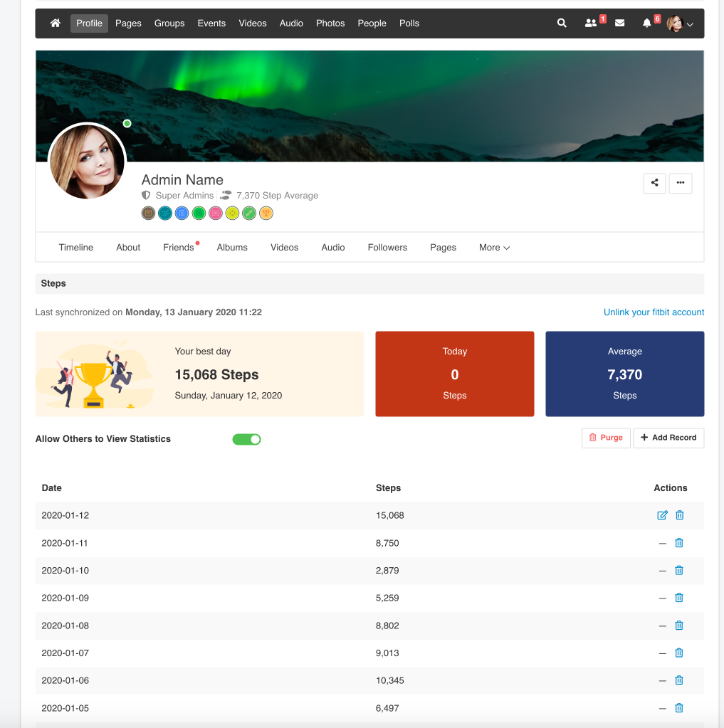Click the trophy badge under Admin Name

266,213
